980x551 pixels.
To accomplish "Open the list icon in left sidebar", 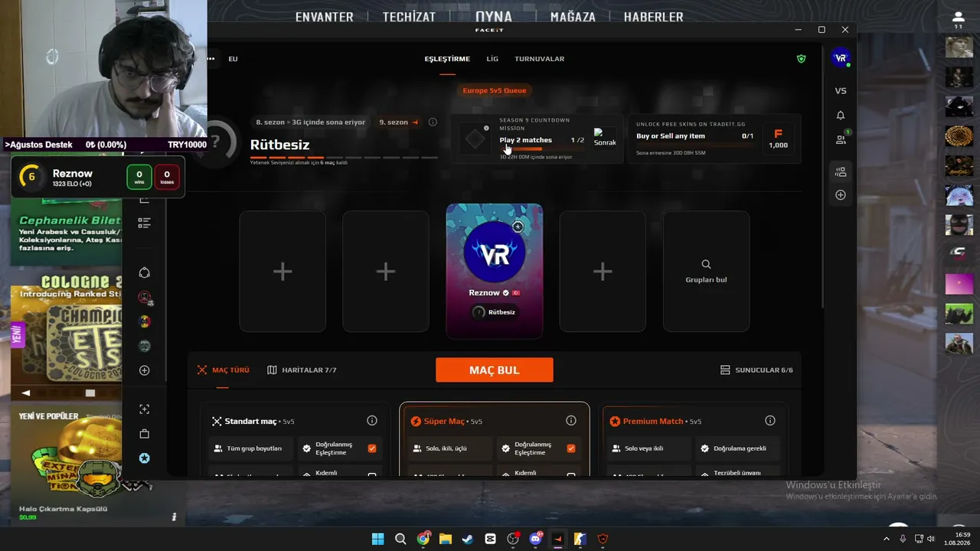I will [x=144, y=223].
